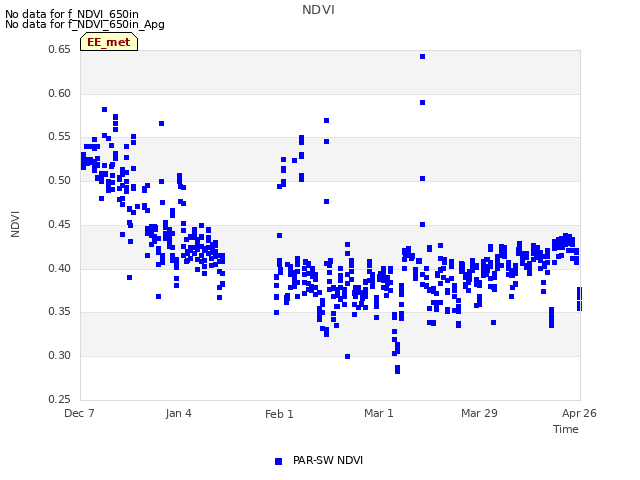
Task: Click the Apr 26 x-axis tick label
Action: click(x=579, y=413)
